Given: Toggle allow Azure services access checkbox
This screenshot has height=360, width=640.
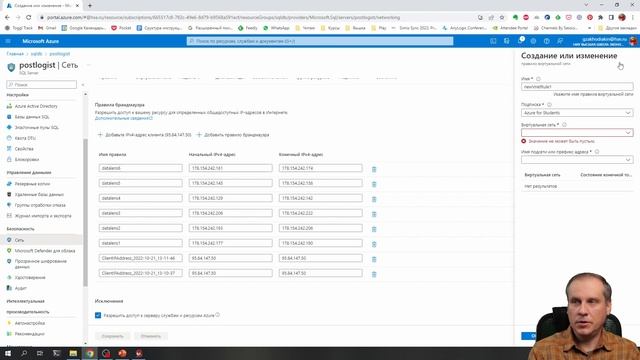Looking at the screenshot, I should coord(98,316).
